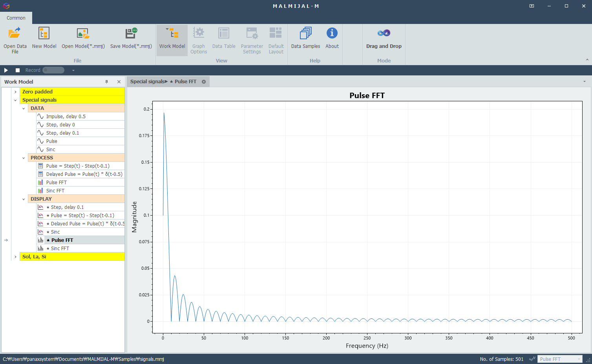Screen dimensions: 592x364
Task: Click the Impulse signal wave icon
Action: click(x=40, y=117)
